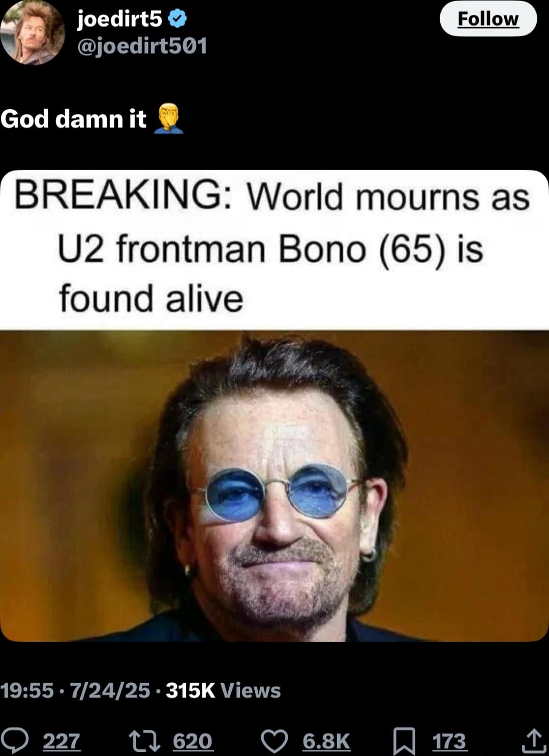The image size is (549, 756).
Task: Open the 173 bookmarks count
Action: click(449, 741)
